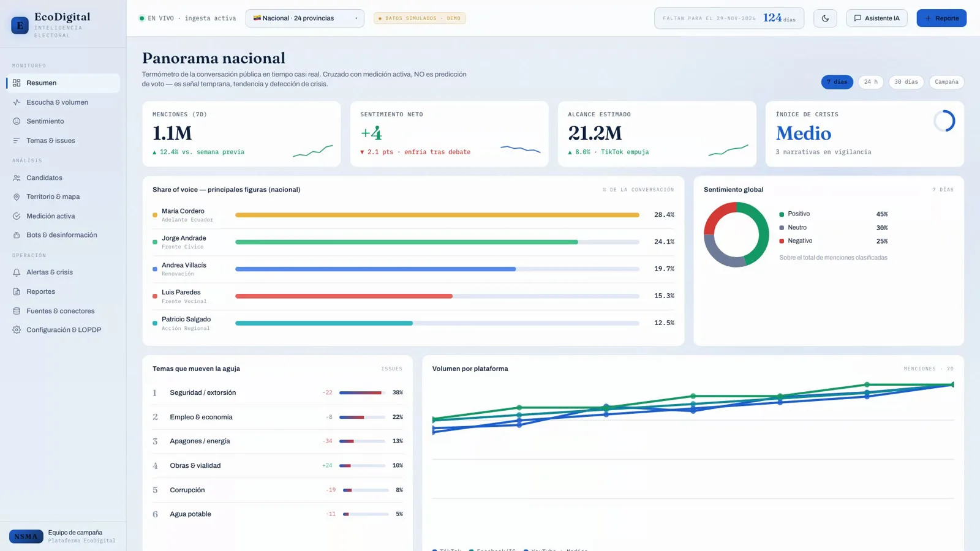Screen dimensions: 980x551
Task: Click Luis Paredes's share of voice bar
Action: click(x=437, y=296)
